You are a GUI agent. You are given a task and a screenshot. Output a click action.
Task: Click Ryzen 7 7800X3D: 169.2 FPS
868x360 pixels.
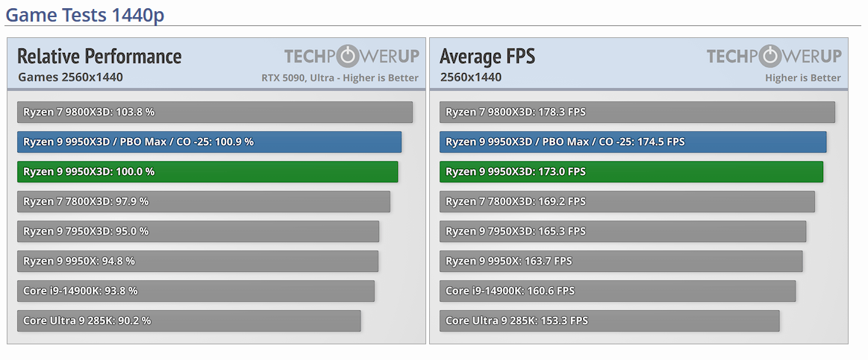(x=627, y=202)
